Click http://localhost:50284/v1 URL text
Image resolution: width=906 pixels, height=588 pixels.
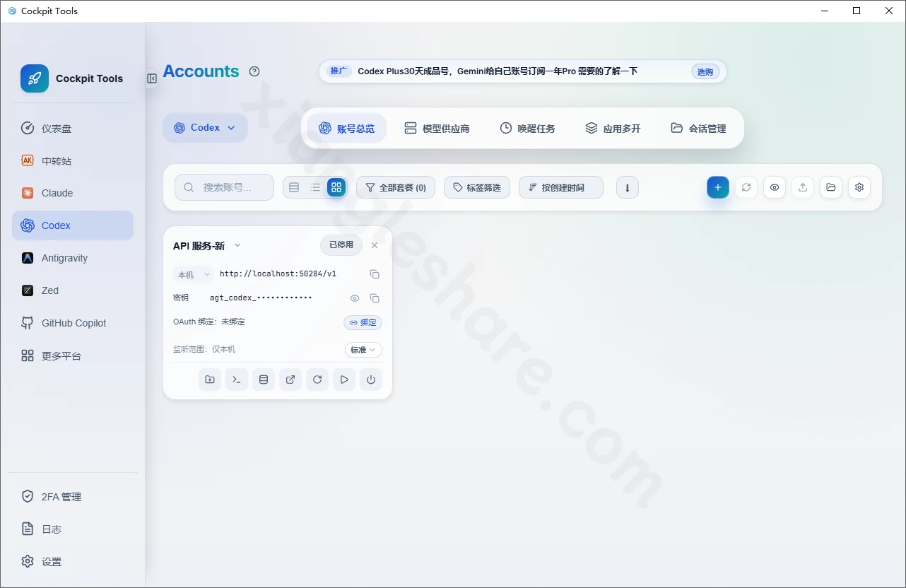[278, 274]
